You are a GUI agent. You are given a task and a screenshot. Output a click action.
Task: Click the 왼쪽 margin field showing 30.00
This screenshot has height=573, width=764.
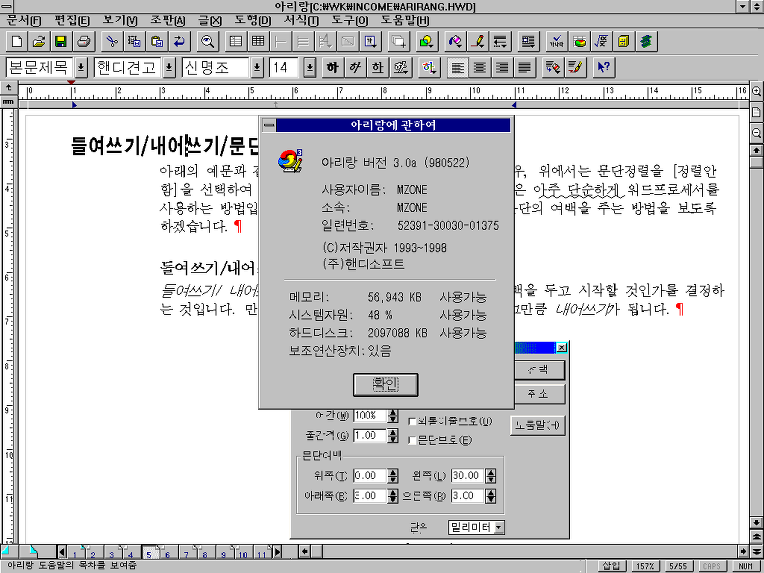tap(466, 476)
